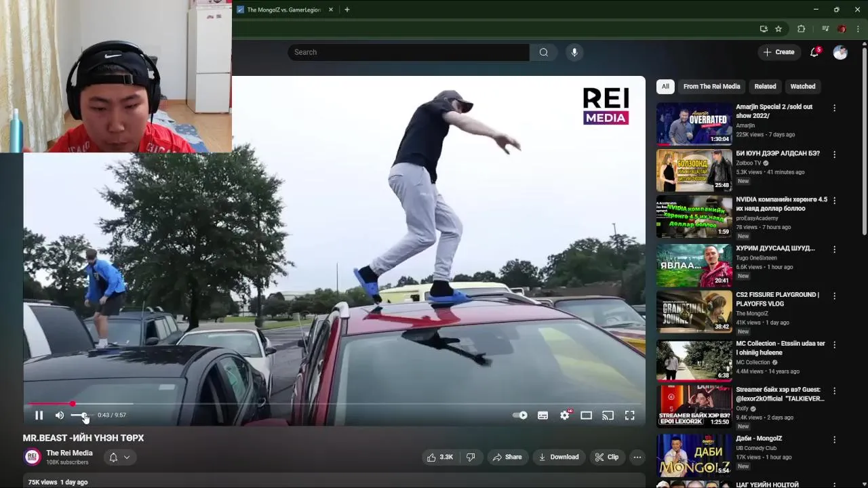Like the video showing 3.3K likes
This screenshot has height=488, width=868.
point(439,457)
